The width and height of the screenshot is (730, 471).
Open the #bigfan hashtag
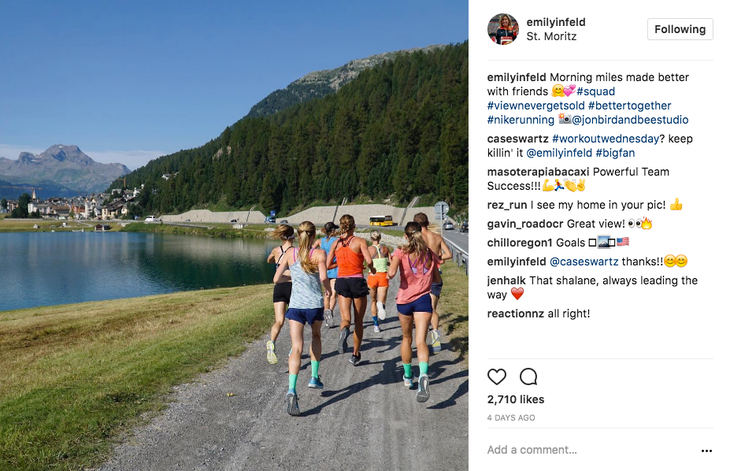coord(615,153)
